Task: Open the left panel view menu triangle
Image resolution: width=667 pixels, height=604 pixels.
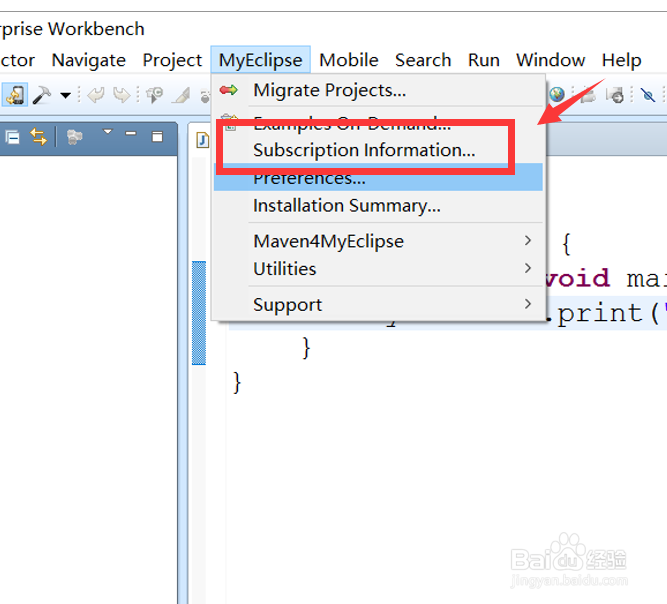Action: [108, 132]
